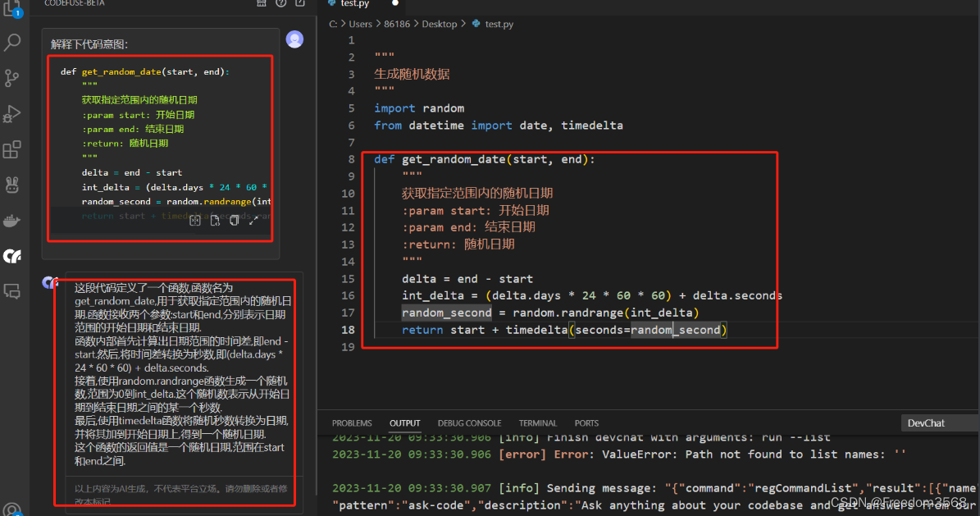This screenshot has height=516, width=980.
Task: Expand the Desktop breadcrumb in editor path
Action: pyautogui.click(x=440, y=24)
